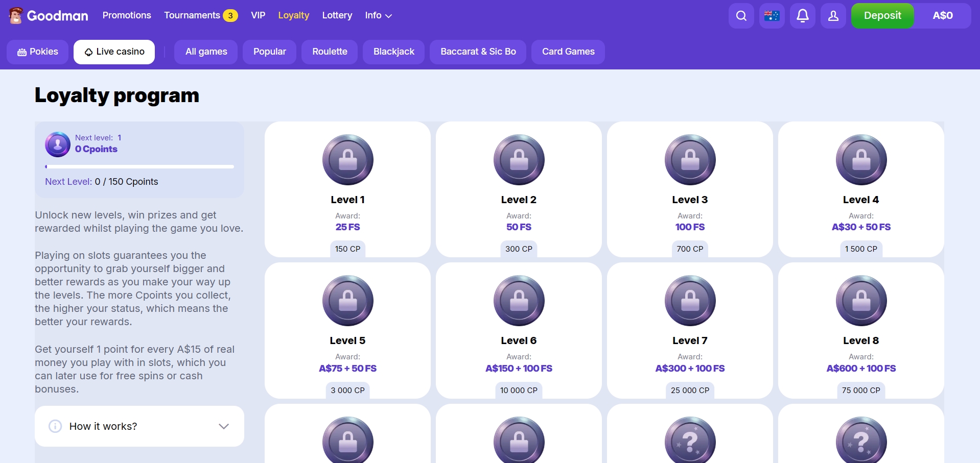The width and height of the screenshot is (980, 463).
Task: Click your loyalty avatar badge
Action: point(57,144)
